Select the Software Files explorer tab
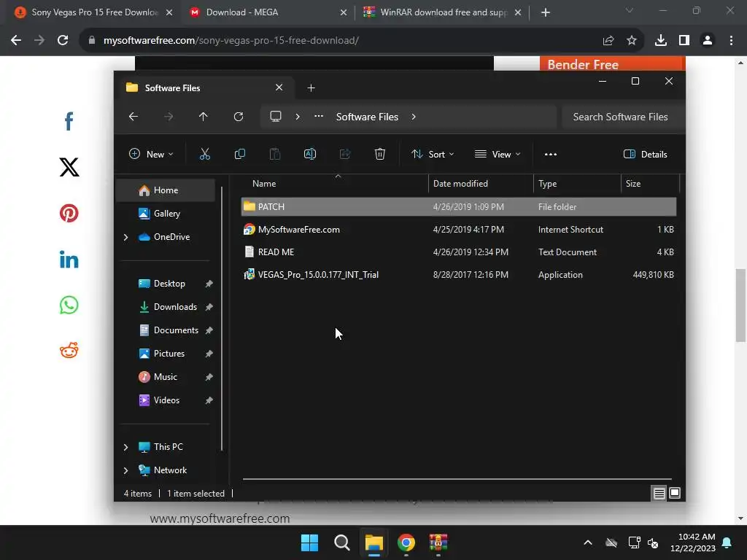 coord(205,88)
